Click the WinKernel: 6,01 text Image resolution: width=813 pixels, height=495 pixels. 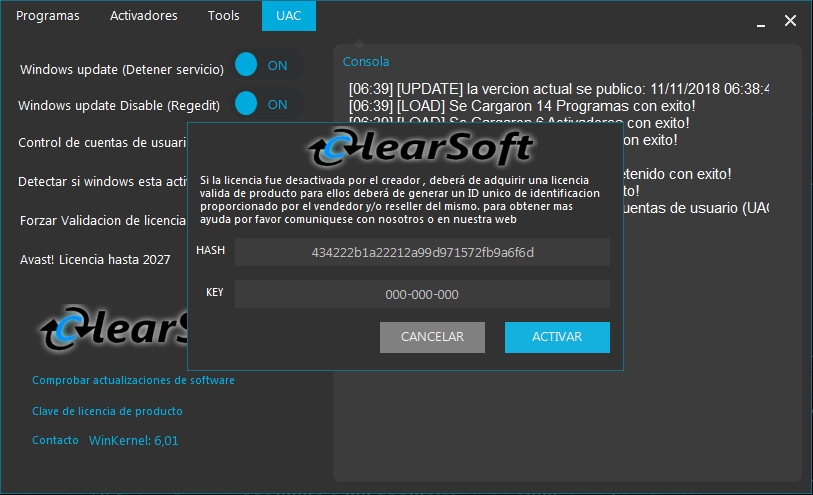[133, 441]
